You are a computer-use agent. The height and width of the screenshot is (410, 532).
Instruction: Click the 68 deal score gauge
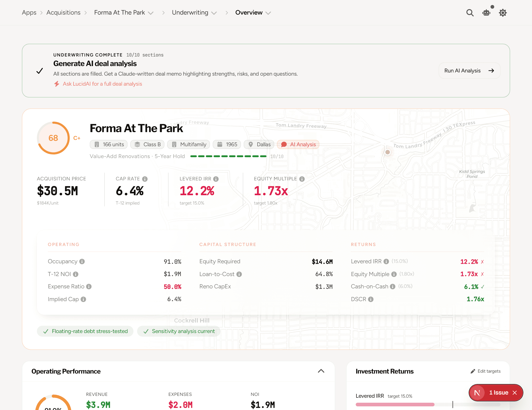[53, 138]
